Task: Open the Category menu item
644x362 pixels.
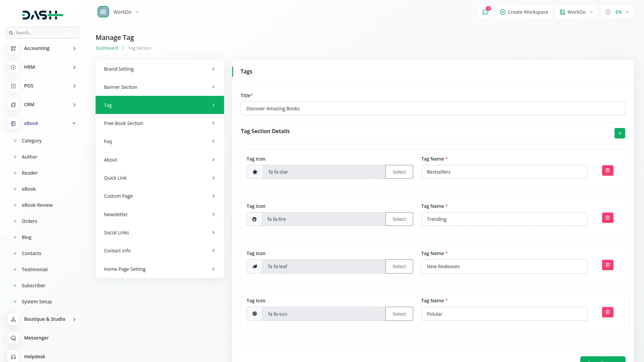Action: (32, 141)
